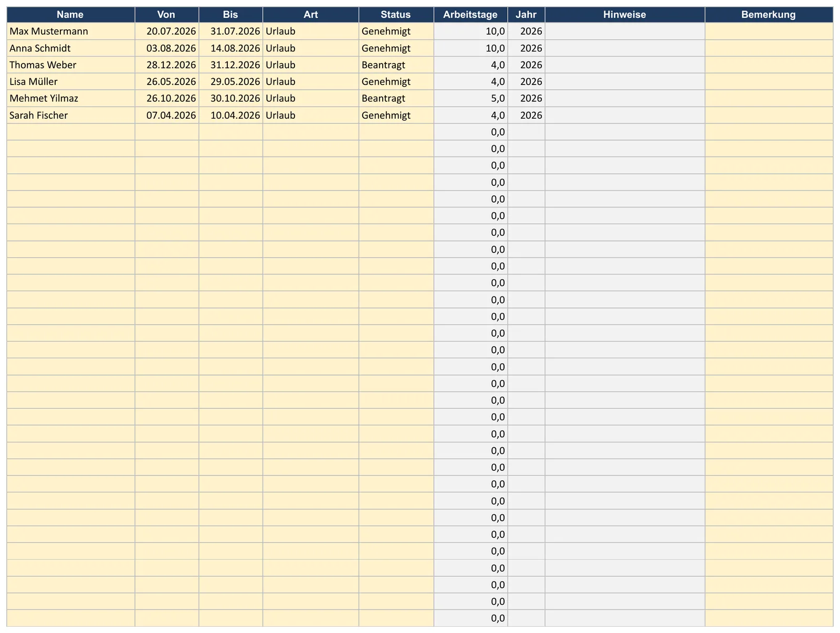Click Max Mustermann's Genehmigt status cell
Viewport: 840px width, 633px height.
point(396,31)
